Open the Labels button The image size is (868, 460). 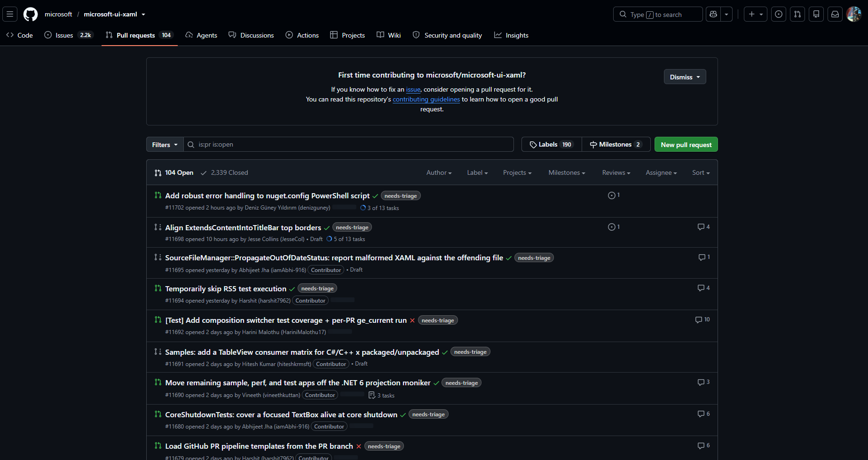551,145
